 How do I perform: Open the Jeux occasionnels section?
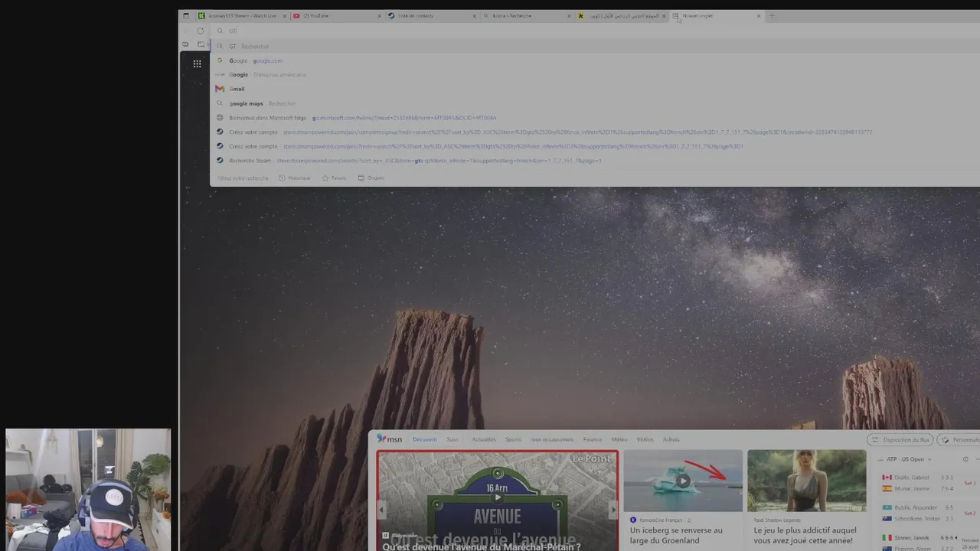(552, 439)
